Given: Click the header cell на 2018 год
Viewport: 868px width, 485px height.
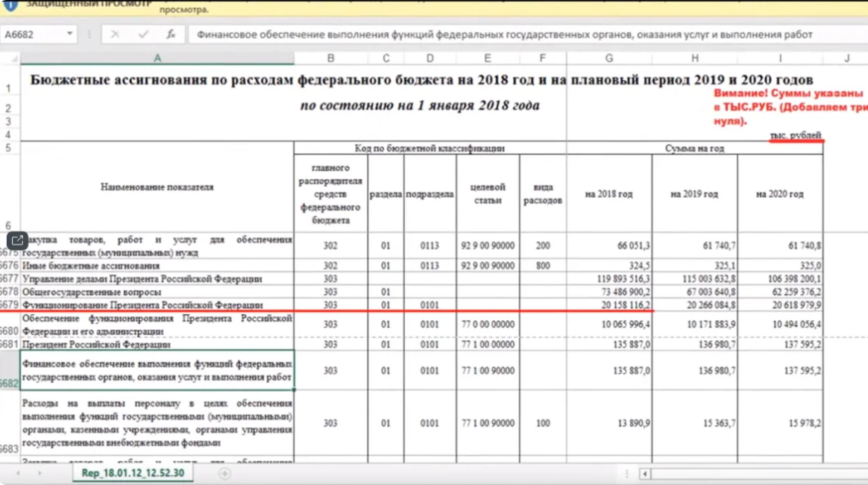Looking at the screenshot, I should (x=609, y=194).
